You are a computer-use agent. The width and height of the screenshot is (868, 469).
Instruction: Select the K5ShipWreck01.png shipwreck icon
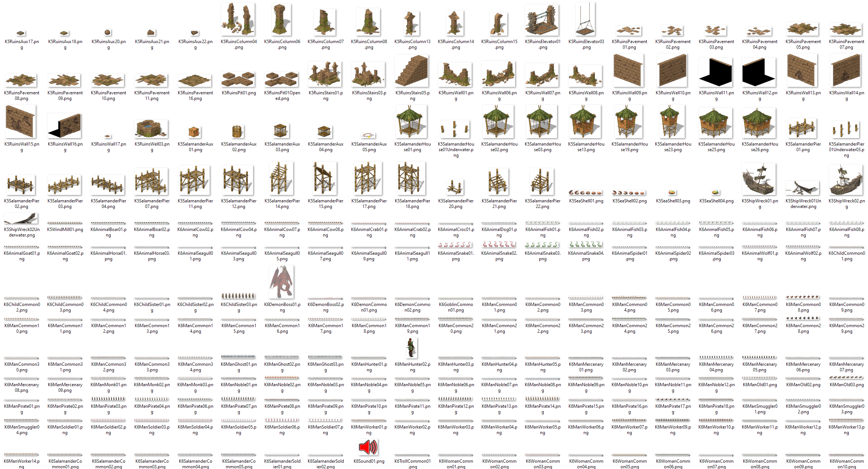tap(759, 179)
